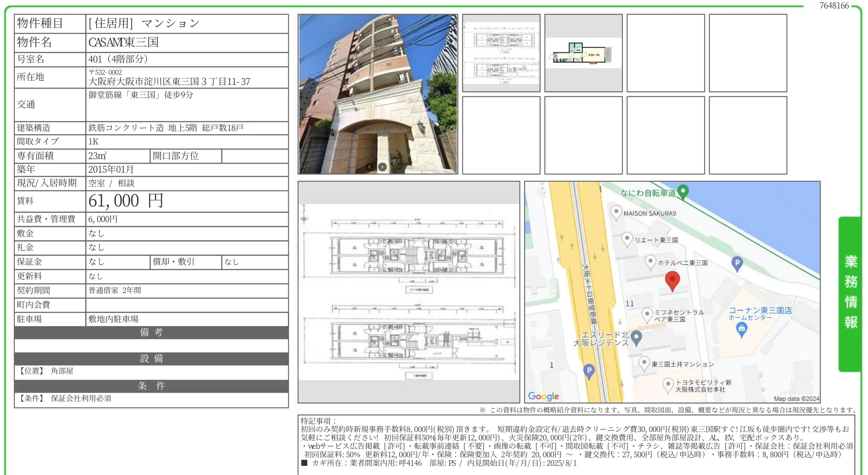Select the エスリード北大阪レジデンス map pin
Viewport: 868px width, 475px height.
[636, 338]
